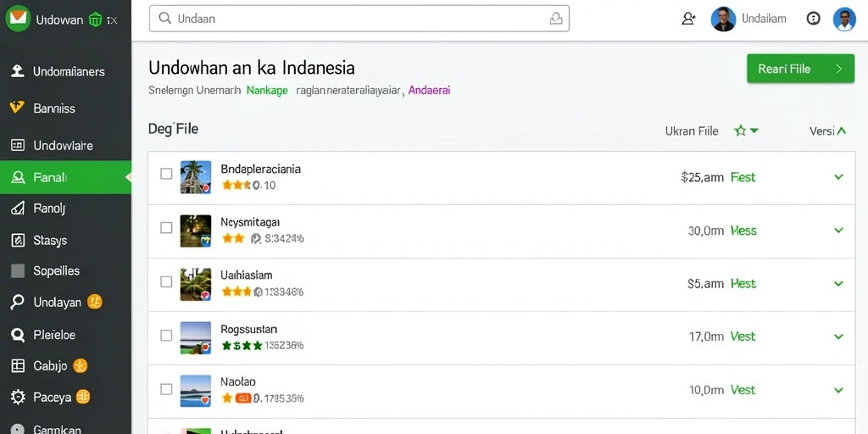Toggle the Versi sort arrow
868x434 pixels.
[842, 131]
